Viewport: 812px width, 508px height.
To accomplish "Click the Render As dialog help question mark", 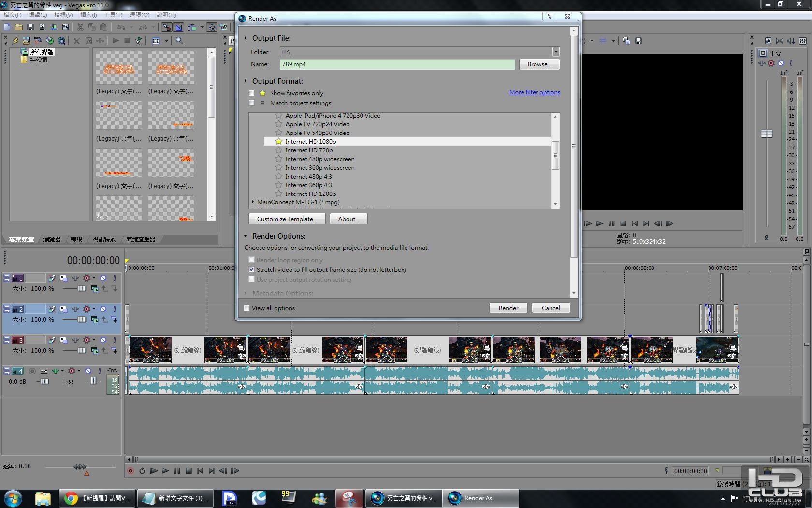I will [550, 16].
